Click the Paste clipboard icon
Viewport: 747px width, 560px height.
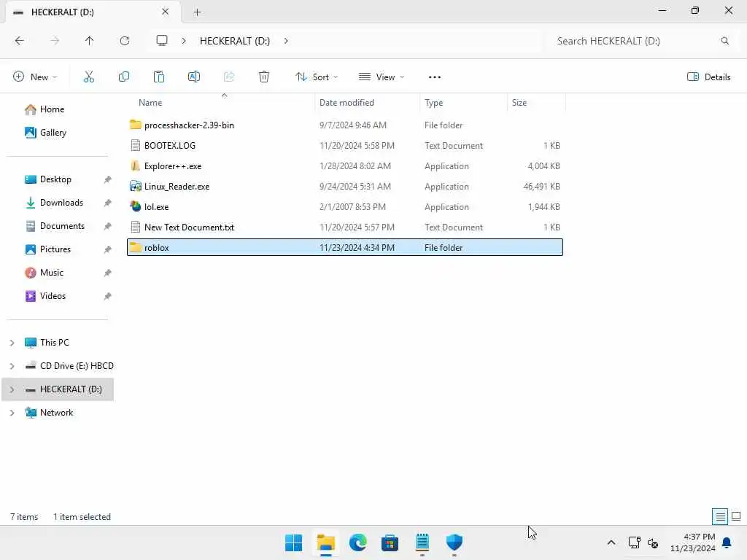(x=158, y=77)
